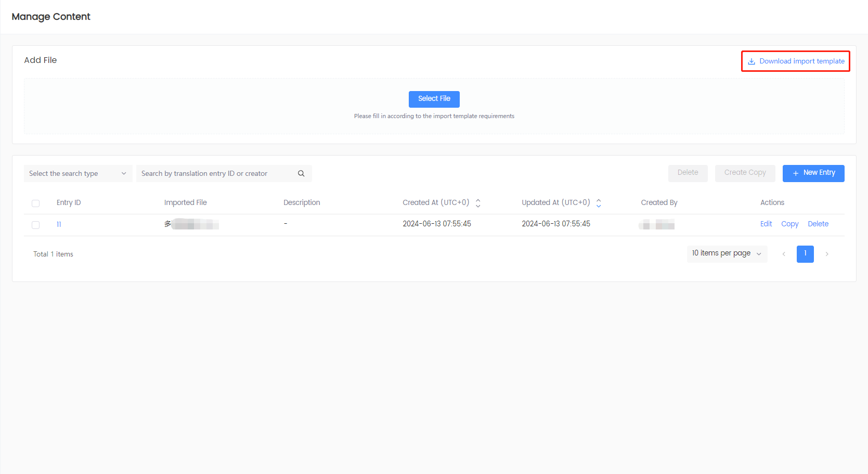
Task: Click the New Entry button
Action: (813, 173)
